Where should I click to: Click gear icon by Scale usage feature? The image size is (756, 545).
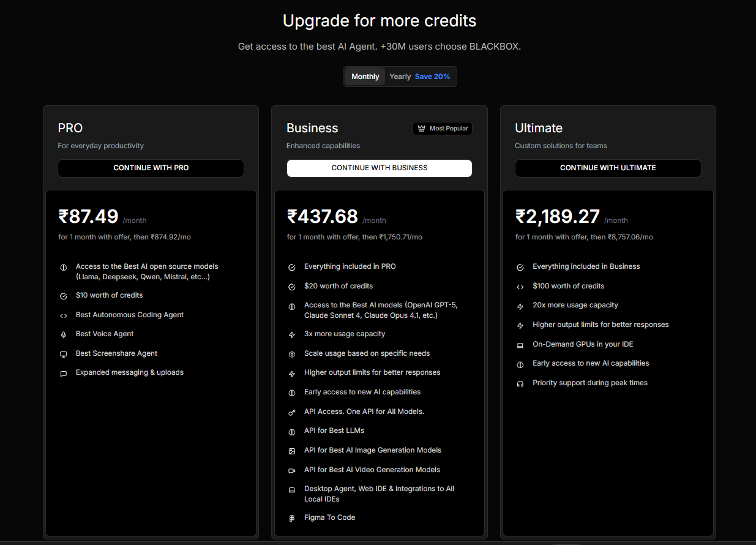coord(292,354)
